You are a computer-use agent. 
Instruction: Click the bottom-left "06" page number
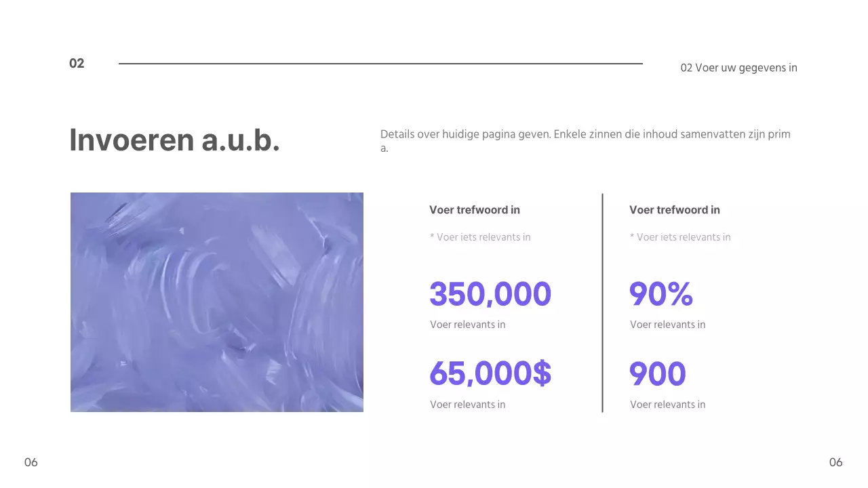pyautogui.click(x=31, y=462)
